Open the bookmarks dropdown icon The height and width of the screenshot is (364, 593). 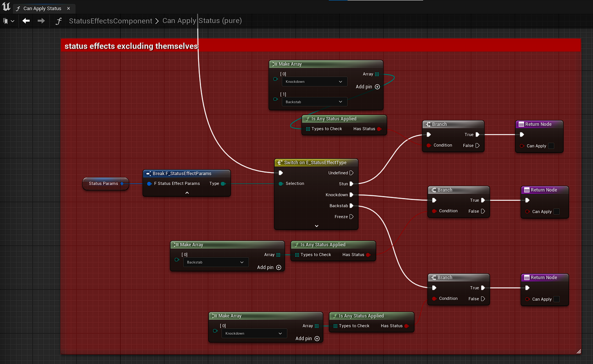[x=8, y=21]
